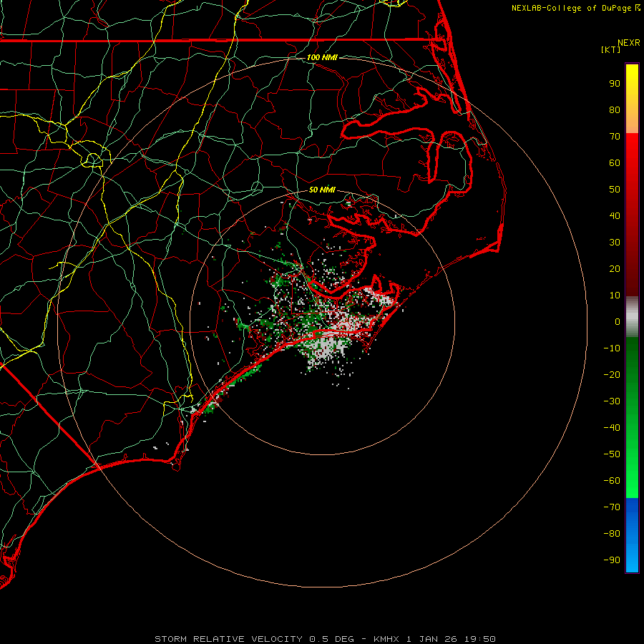Click the 20 value on velocity scale
This screenshot has height=644, width=644.
coord(615,269)
